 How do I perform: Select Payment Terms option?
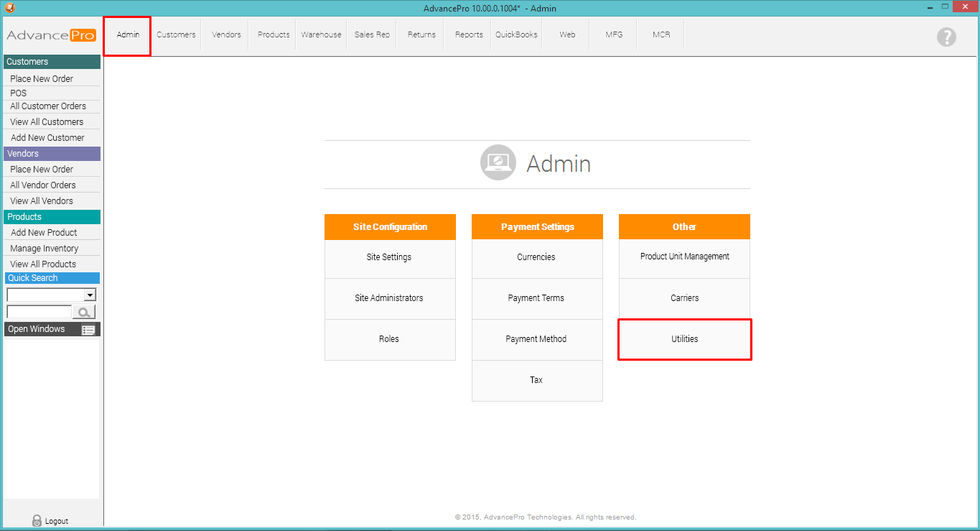pos(536,298)
